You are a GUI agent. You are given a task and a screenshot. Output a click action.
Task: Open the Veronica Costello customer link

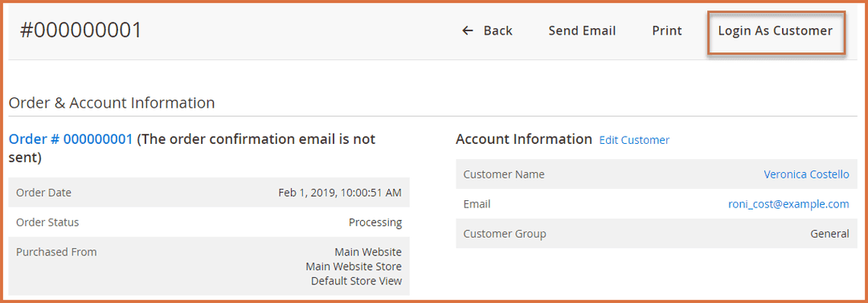[x=807, y=174]
